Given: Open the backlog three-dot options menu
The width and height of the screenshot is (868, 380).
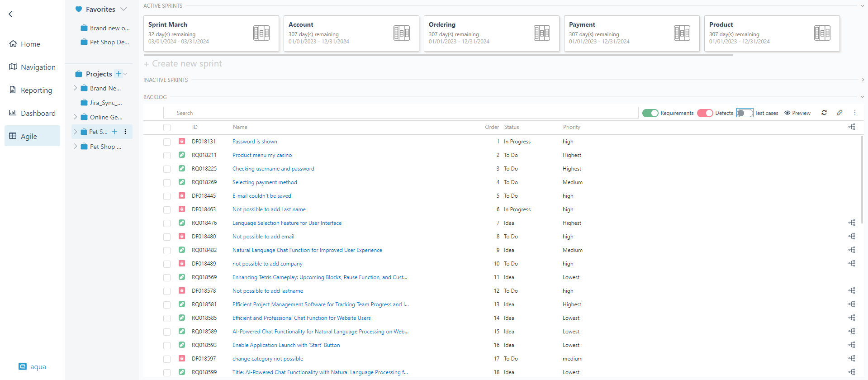Looking at the screenshot, I should click(855, 113).
